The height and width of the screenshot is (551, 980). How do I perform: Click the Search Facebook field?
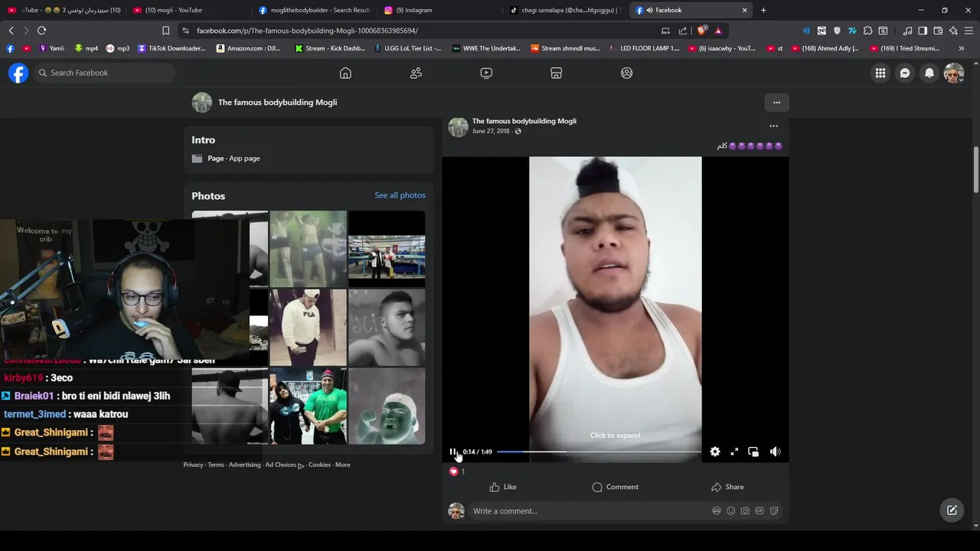pos(104,73)
